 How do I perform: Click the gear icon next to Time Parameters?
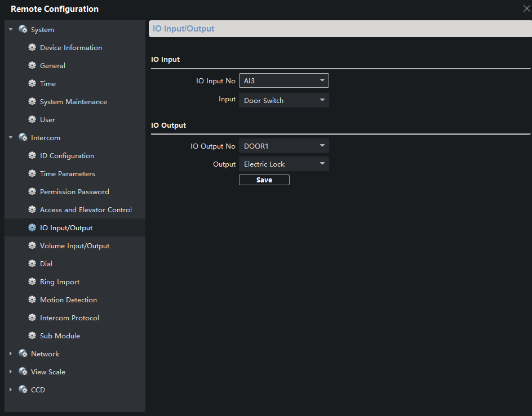[32, 174]
